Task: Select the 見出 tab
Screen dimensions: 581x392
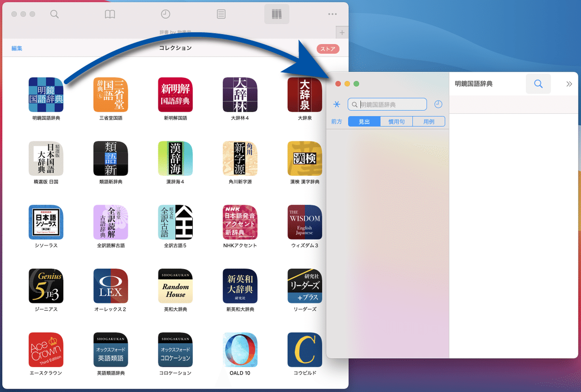Action: [x=364, y=121]
